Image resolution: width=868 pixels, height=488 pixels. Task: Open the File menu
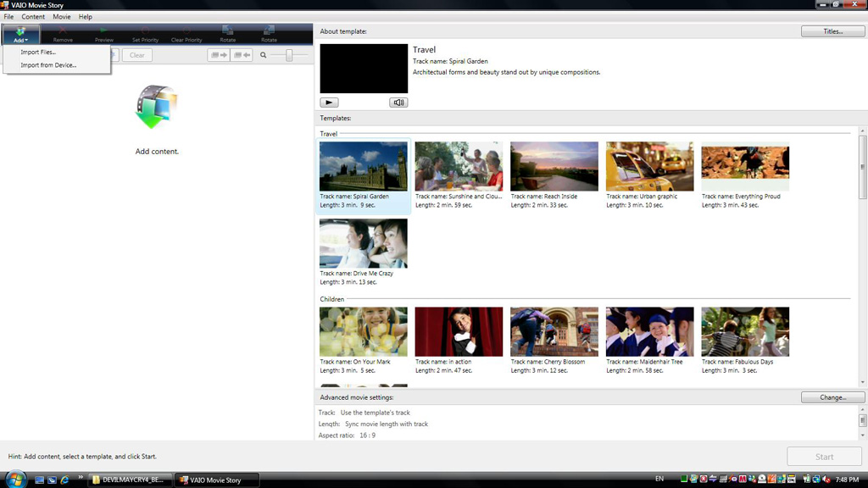click(x=8, y=17)
